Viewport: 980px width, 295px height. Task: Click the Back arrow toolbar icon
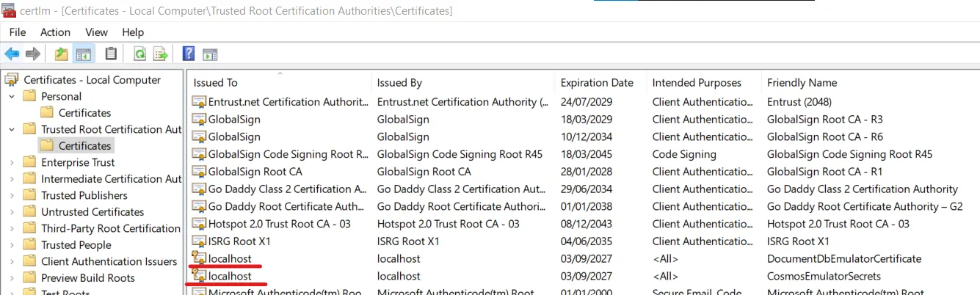(x=12, y=54)
